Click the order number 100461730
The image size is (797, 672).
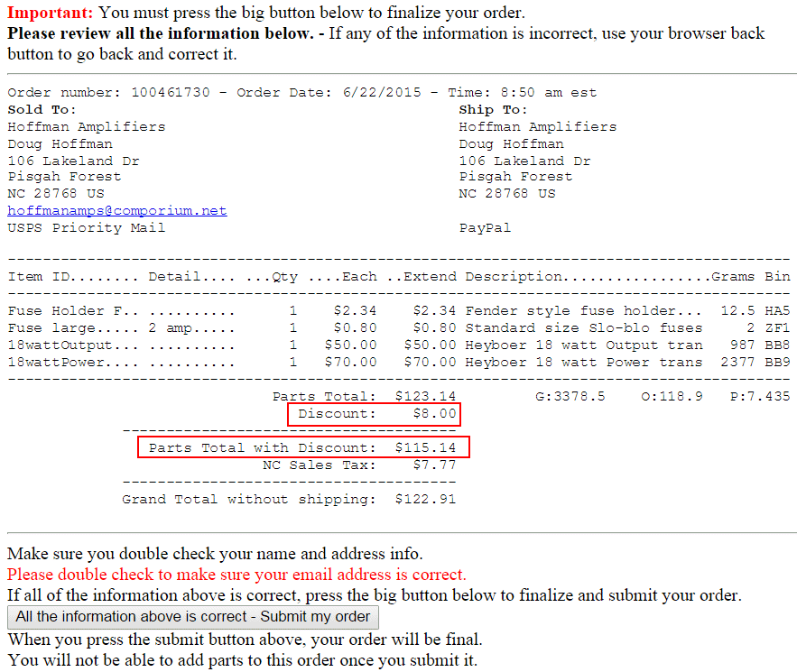170,93
